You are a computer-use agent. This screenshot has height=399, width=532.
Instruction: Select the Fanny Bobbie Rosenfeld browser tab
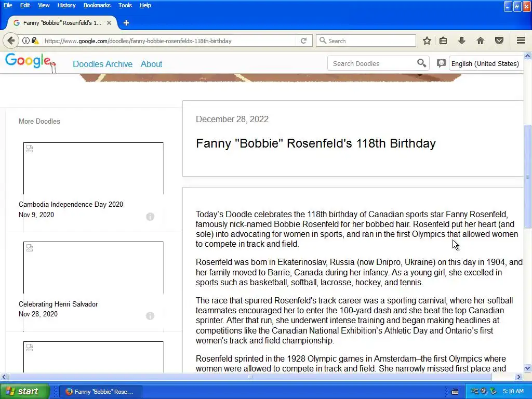[x=62, y=23]
